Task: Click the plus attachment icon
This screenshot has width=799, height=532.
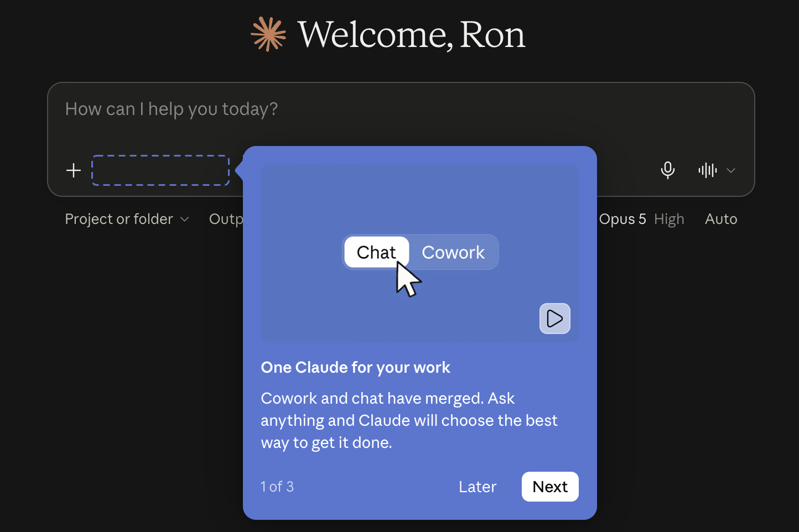Action: pos(74,170)
